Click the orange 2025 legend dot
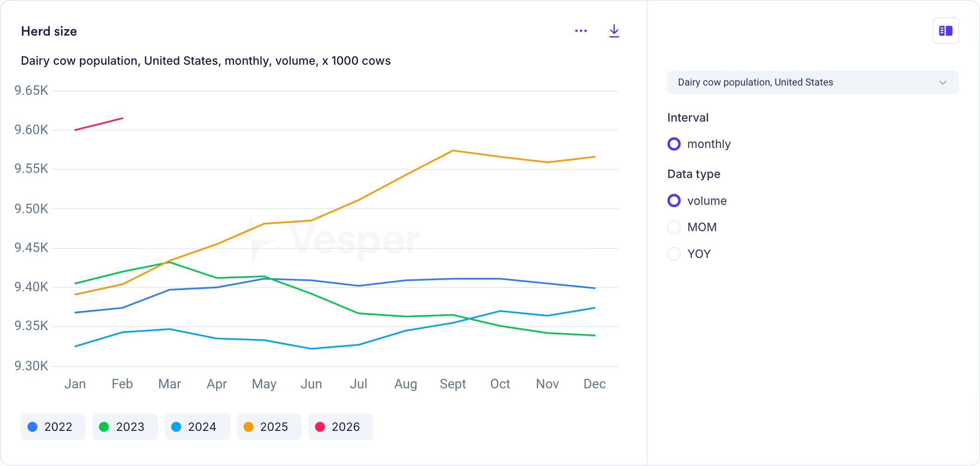The width and height of the screenshot is (980, 466). coord(248,427)
